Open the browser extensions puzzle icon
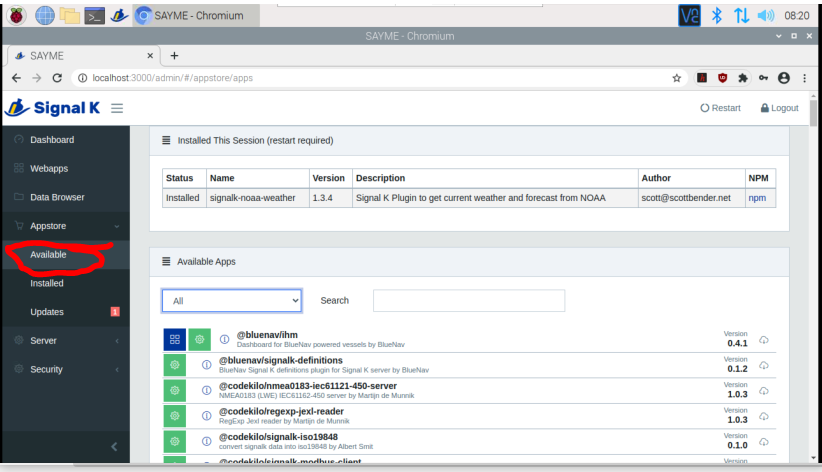 [743, 78]
